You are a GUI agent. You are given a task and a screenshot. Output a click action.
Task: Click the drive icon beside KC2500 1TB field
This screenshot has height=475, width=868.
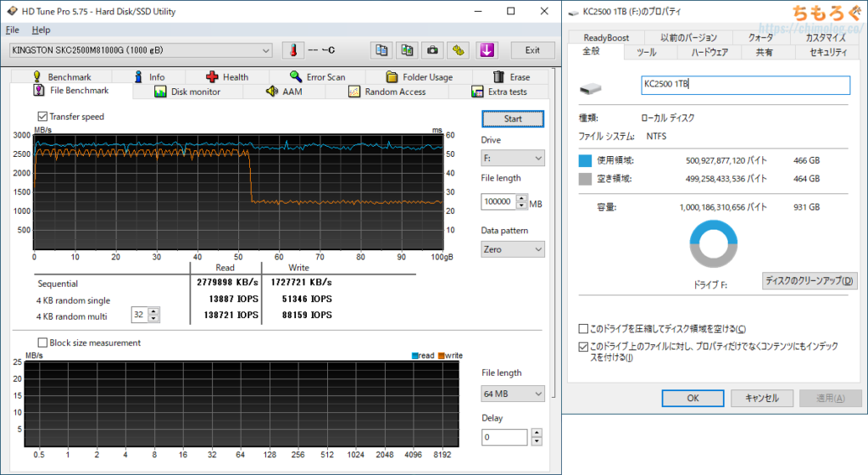(591, 88)
